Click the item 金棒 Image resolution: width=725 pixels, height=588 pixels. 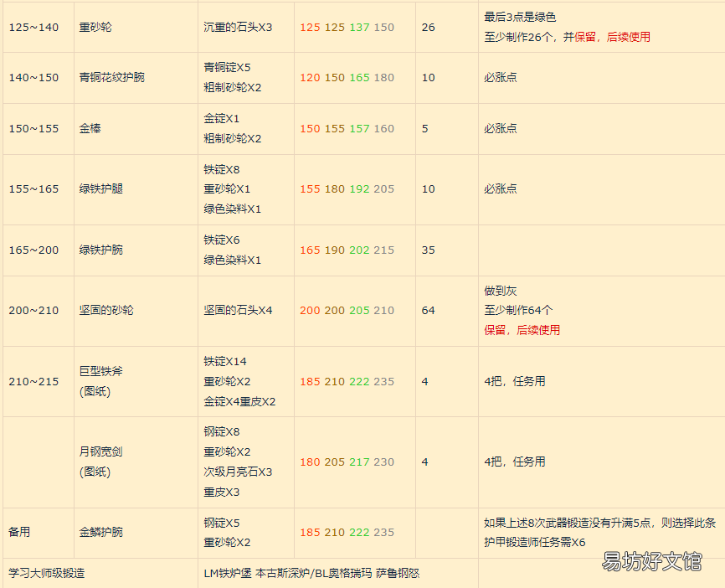[90, 128]
